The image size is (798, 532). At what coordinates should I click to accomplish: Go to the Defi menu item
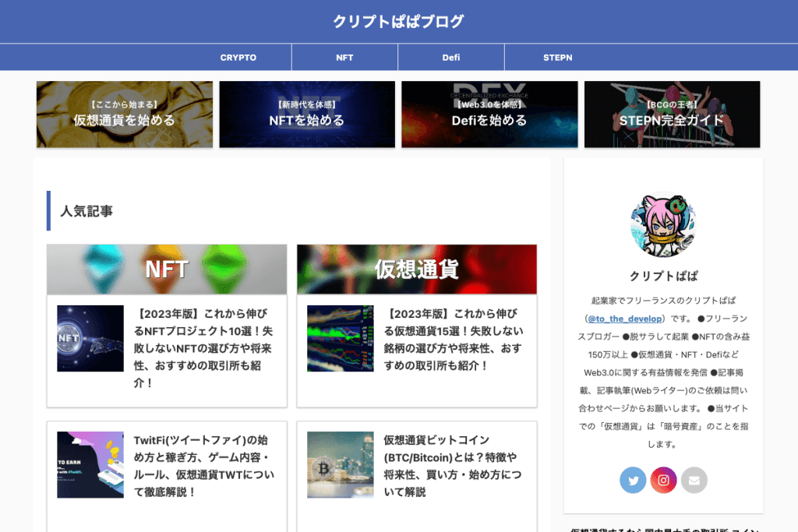point(451,58)
